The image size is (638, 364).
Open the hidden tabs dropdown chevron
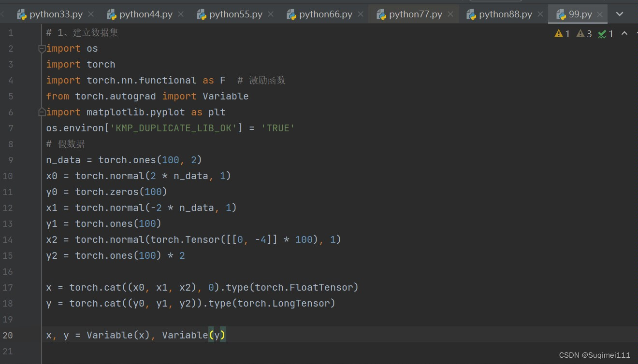coord(620,14)
